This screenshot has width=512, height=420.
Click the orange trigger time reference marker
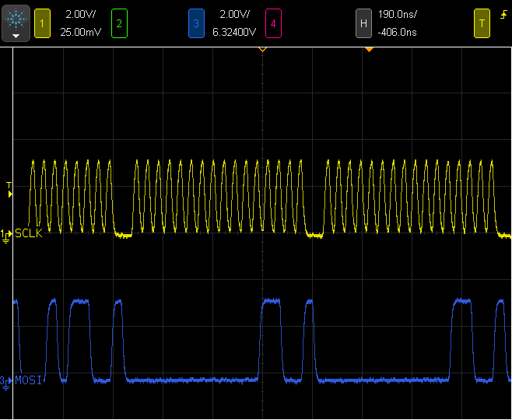click(370, 50)
